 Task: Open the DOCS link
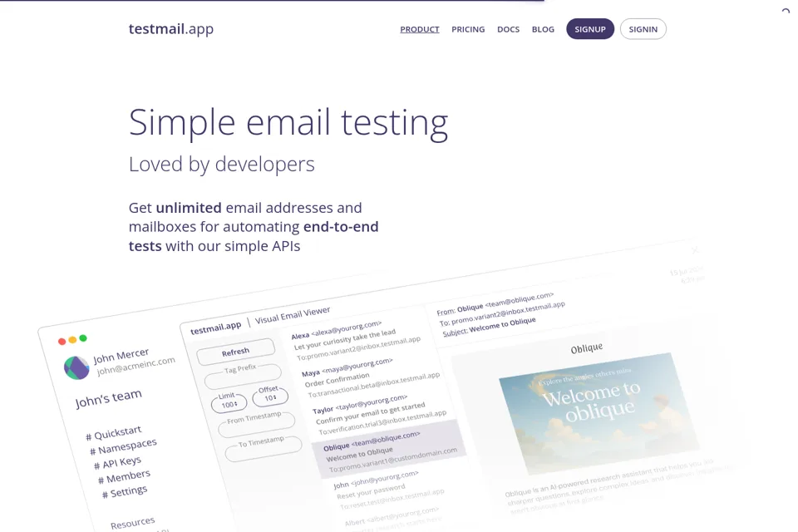pos(508,29)
